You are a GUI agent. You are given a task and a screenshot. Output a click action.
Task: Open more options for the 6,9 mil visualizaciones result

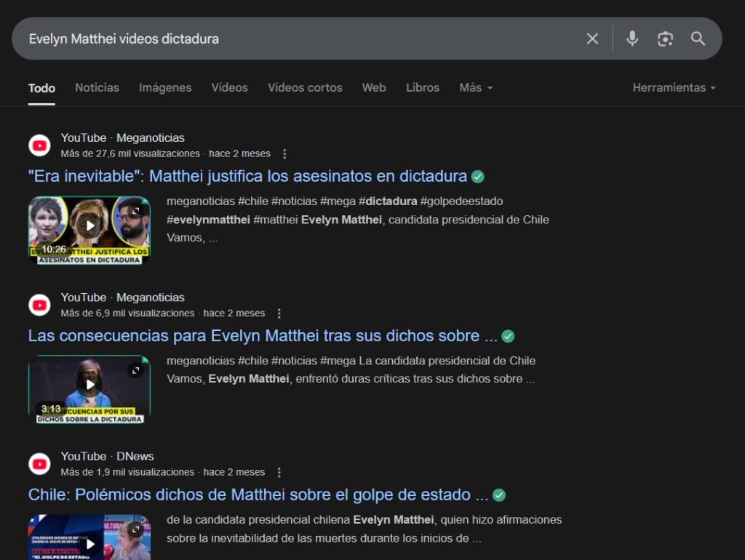pos(279,313)
